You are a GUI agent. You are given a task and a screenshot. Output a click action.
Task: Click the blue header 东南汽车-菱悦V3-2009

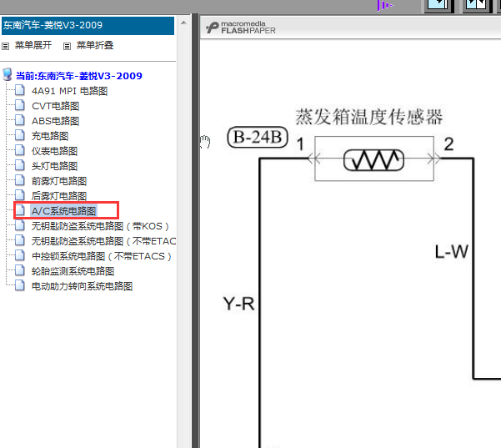pos(88,25)
